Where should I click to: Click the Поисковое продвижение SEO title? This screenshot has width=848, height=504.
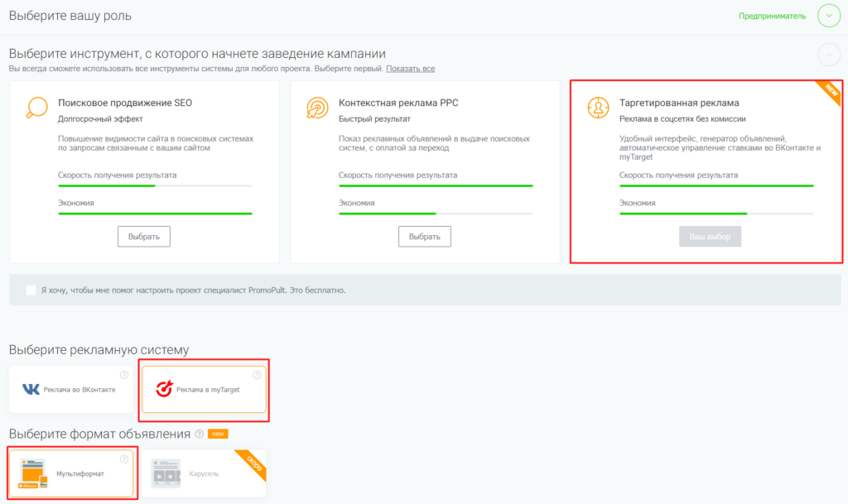[125, 103]
